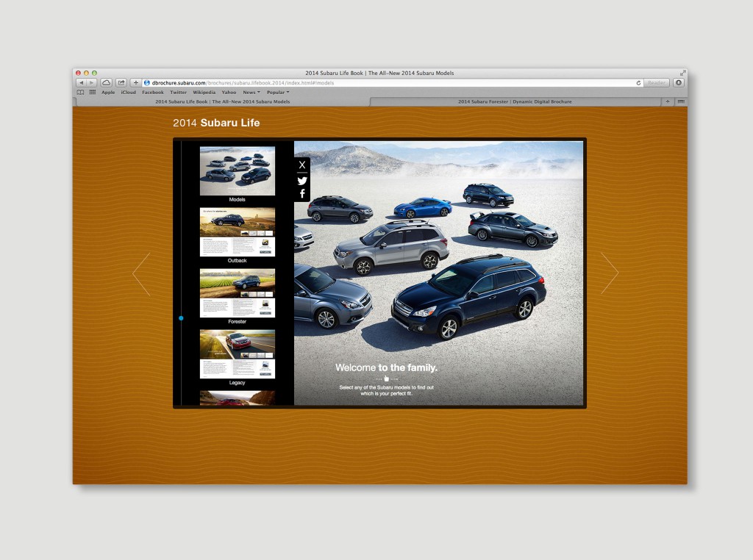
Task: Click the 2014 Subaru Life title
Action: [x=216, y=123]
